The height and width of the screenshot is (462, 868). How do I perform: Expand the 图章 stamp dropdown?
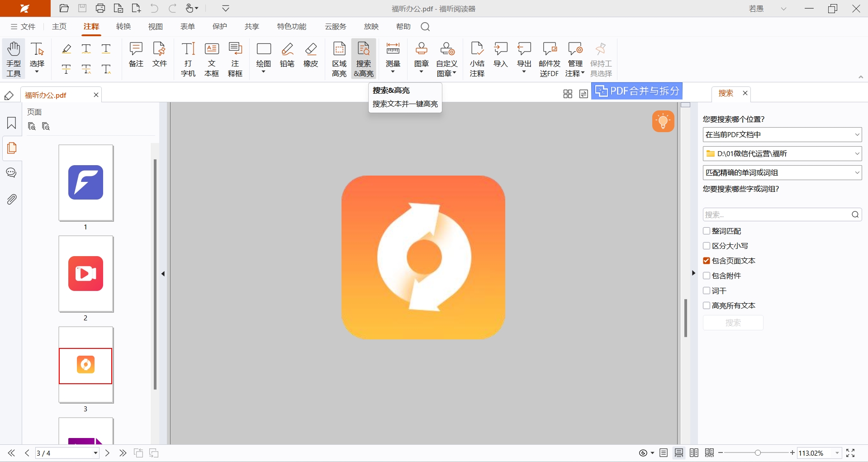[x=422, y=72]
